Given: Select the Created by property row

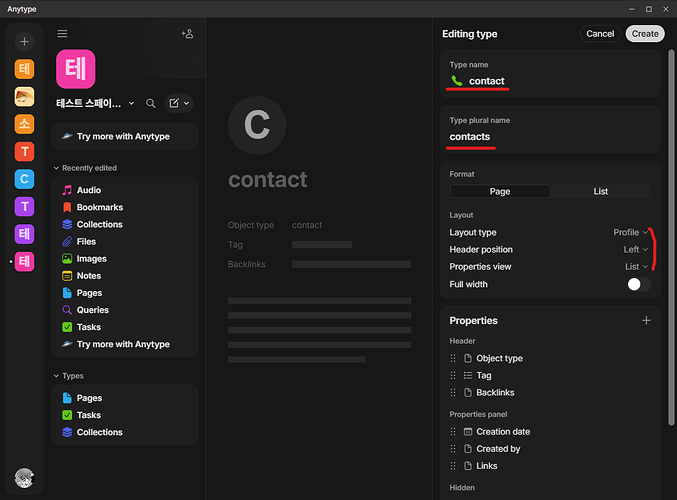Looking at the screenshot, I should point(550,449).
